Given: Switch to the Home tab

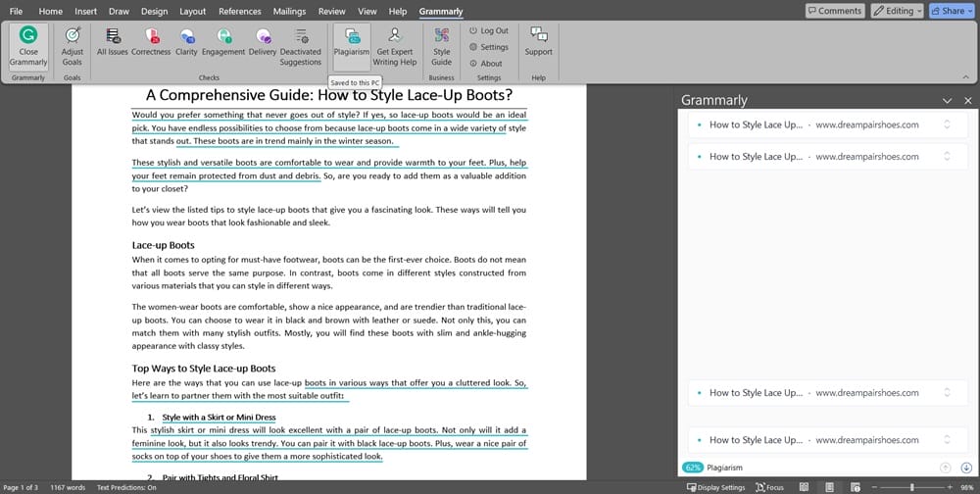Looking at the screenshot, I should pos(50,11).
